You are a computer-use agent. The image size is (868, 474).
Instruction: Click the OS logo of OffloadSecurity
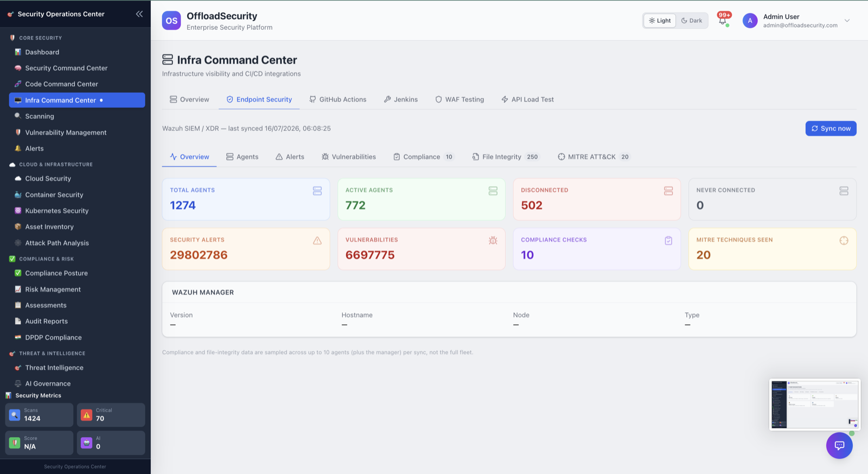coord(171,21)
